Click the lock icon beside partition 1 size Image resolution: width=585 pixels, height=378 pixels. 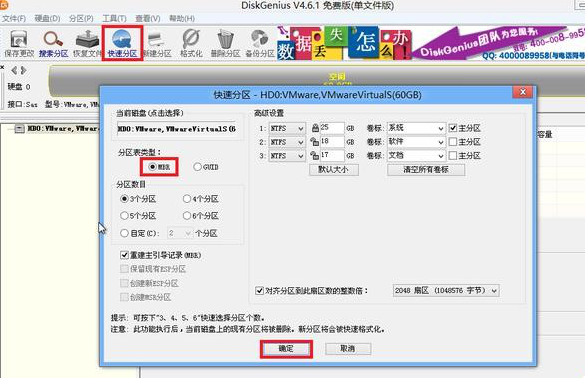(315, 128)
